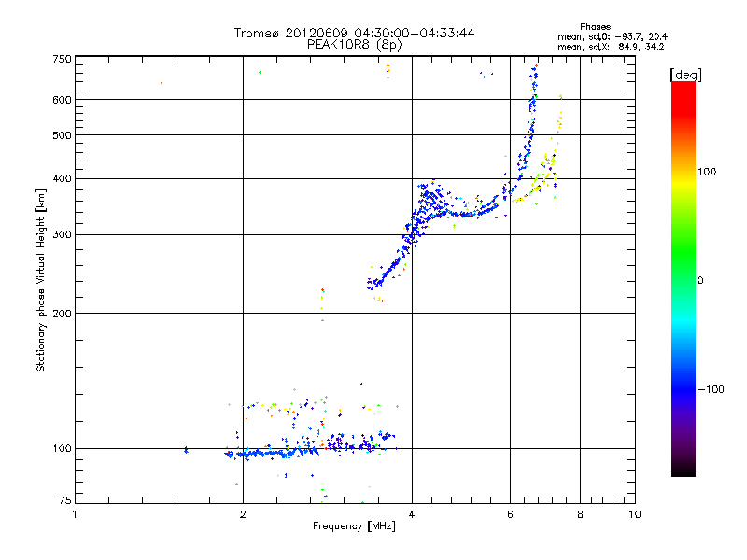Click the subtitle 'PEAK10R8 (8p)'

pyautogui.click(x=355, y=45)
